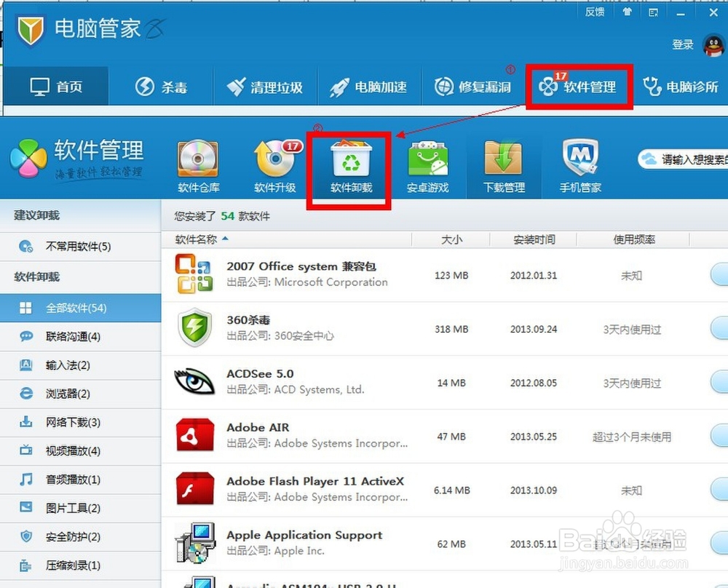Click the 反馈 feedback link
This screenshot has width=728, height=588.
(595, 12)
